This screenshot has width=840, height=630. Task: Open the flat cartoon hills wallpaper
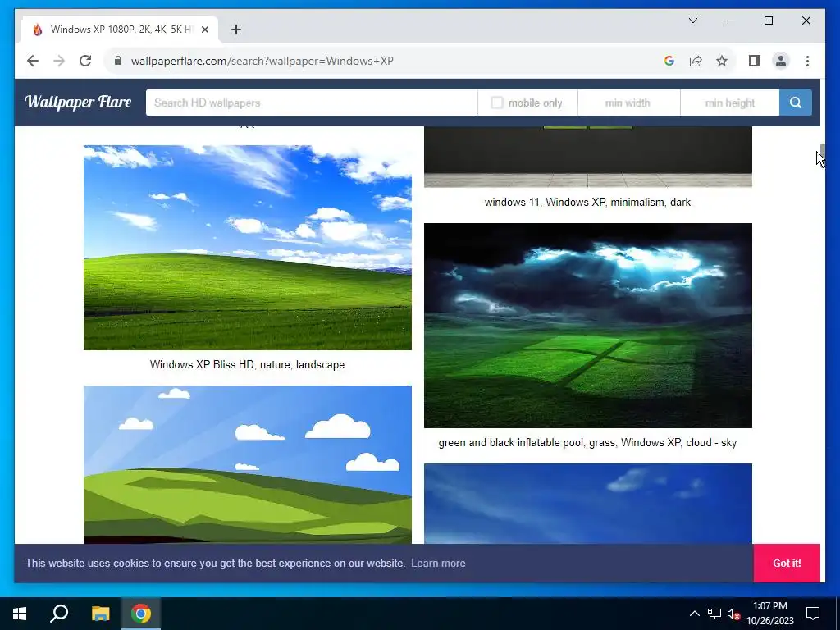[x=248, y=464]
